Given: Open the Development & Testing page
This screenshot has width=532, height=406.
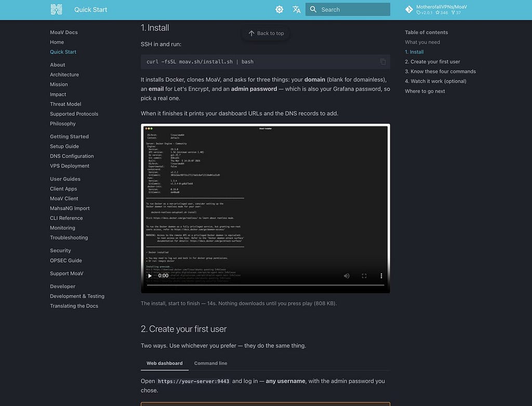Looking at the screenshot, I should [77, 296].
